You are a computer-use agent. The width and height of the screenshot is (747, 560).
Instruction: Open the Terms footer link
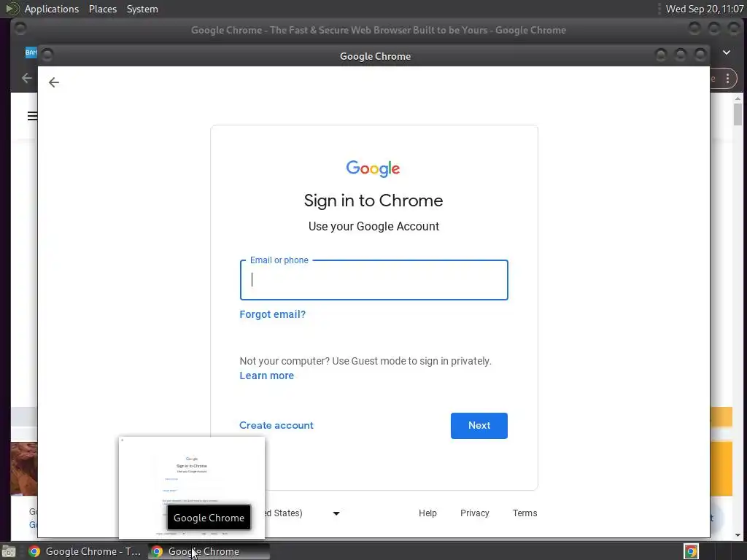(x=525, y=513)
